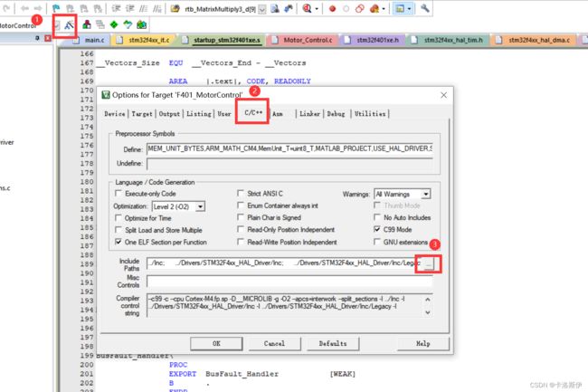588x392 pixels.
Task: Open debug session dropdown arrow
Action: [317, 9]
